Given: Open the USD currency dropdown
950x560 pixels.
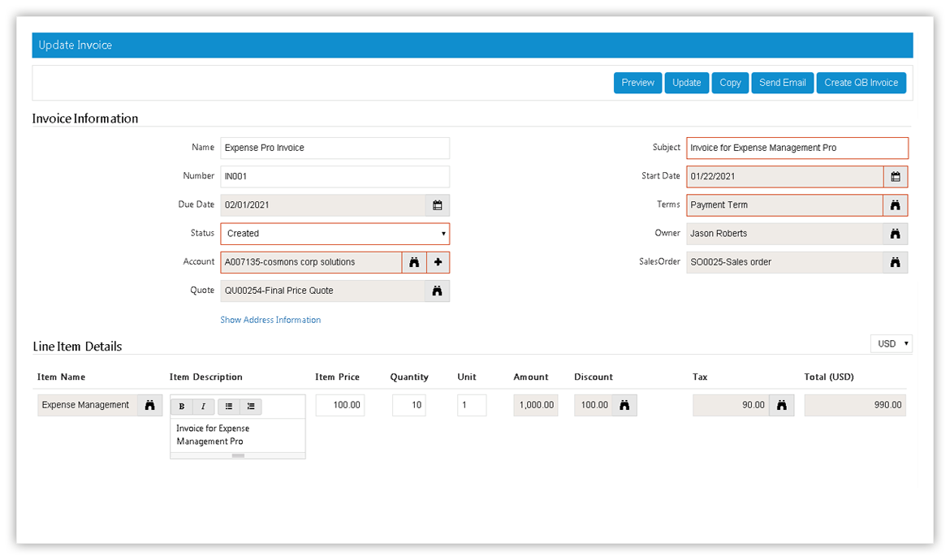Looking at the screenshot, I should tap(891, 344).
